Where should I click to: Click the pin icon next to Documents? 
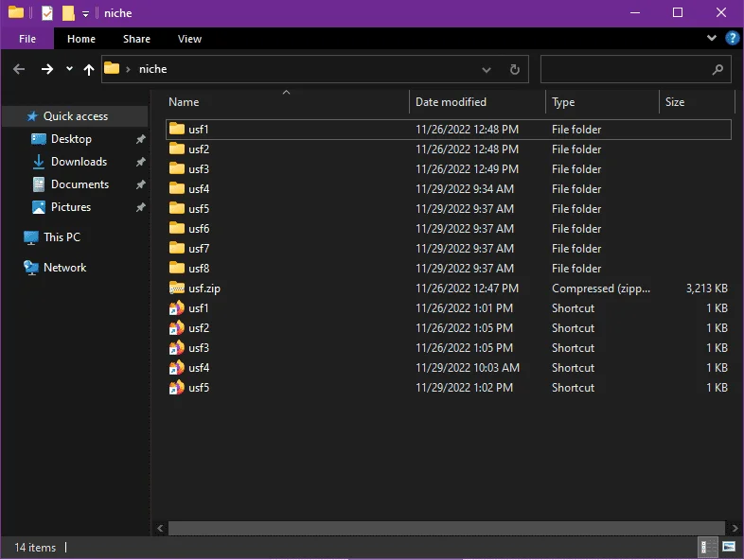(140, 184)
